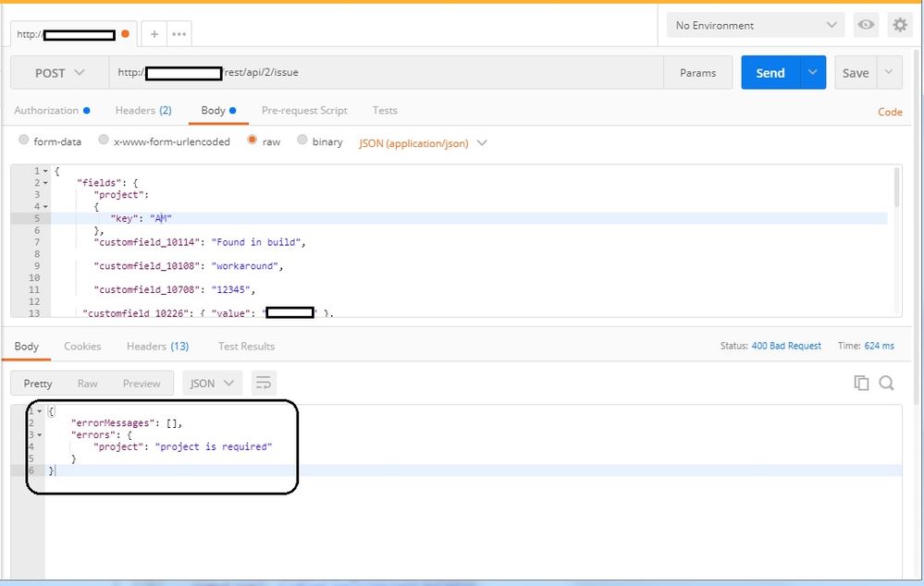Open the Code snippet link
The image size is (924, 586).
click(x=890, y=112)
